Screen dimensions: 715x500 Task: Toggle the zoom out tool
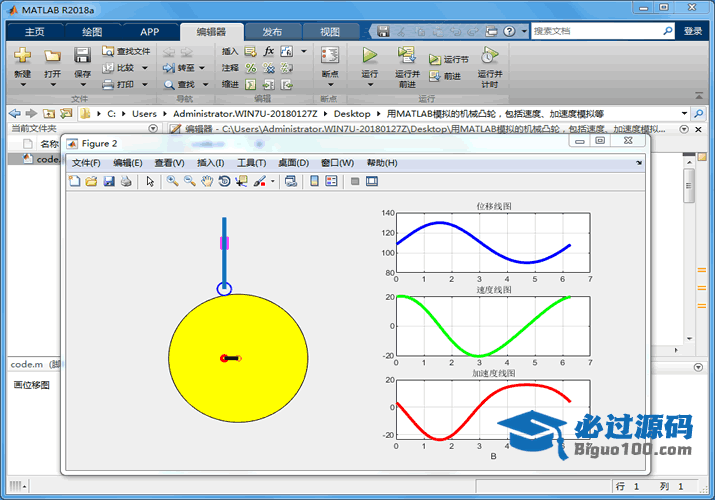[190, 181]
